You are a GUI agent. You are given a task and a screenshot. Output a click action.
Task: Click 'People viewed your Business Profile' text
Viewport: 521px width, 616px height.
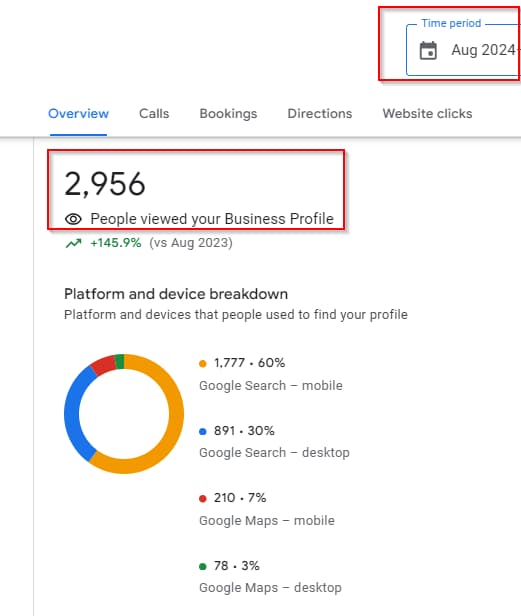click(x=212, y=219)
